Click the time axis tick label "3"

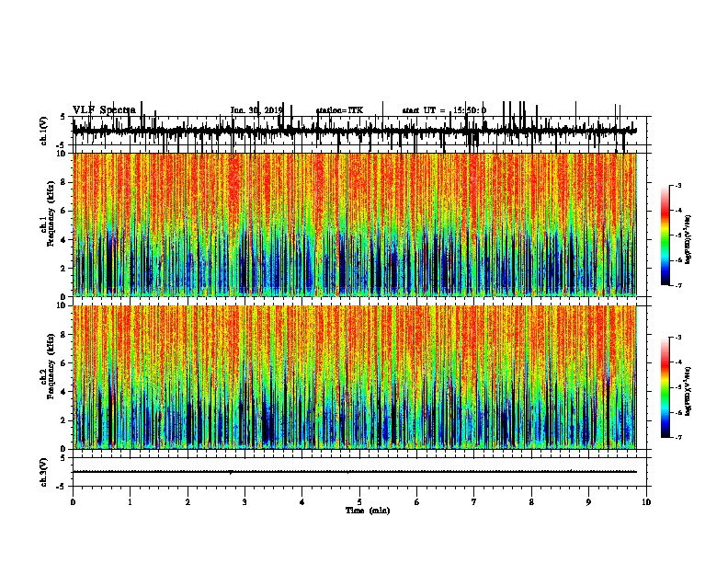(245, 502)
